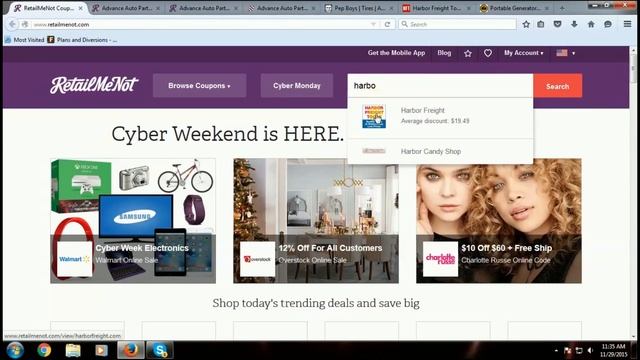The image size is (640, 360).
Task: Open $10 Off $60 + Free Ship deal
Action: (499, 221)
